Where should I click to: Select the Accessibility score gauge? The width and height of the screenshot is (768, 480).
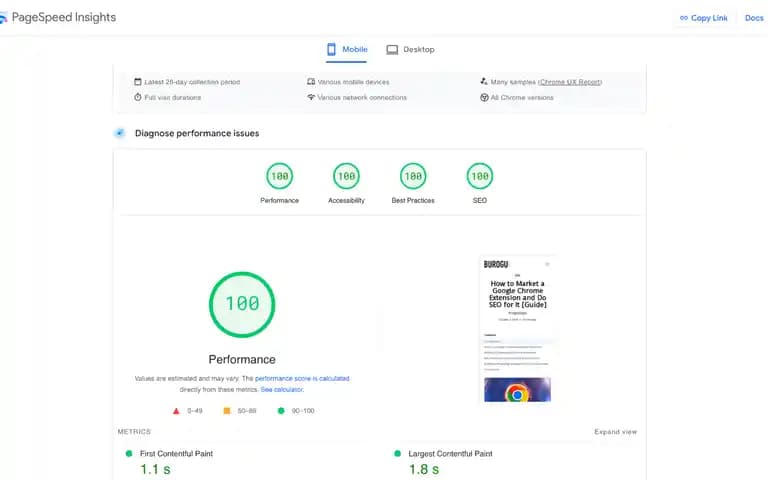(346, 176)
